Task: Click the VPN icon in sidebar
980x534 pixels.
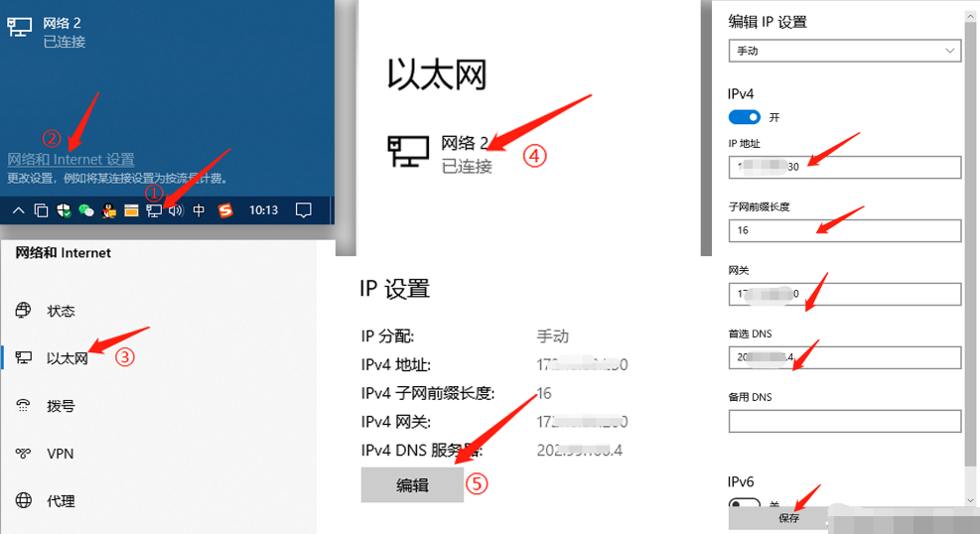Action: tap(23, 453)
